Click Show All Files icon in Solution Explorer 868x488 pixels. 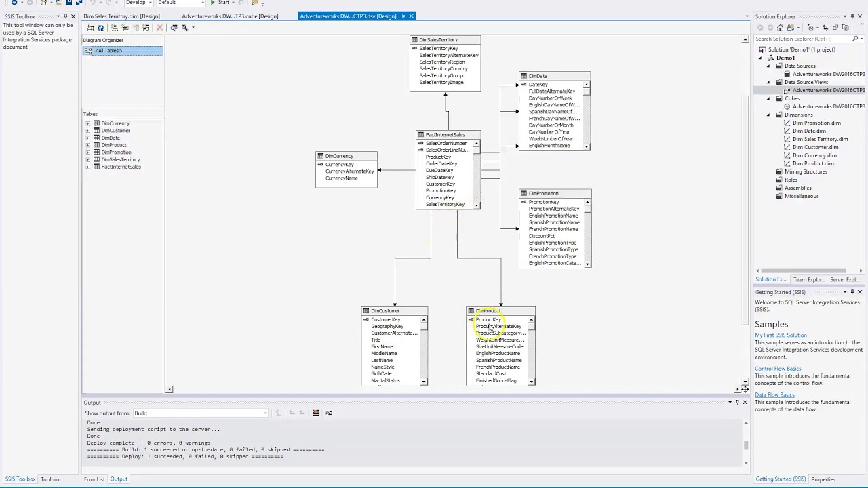click(845, 28)
